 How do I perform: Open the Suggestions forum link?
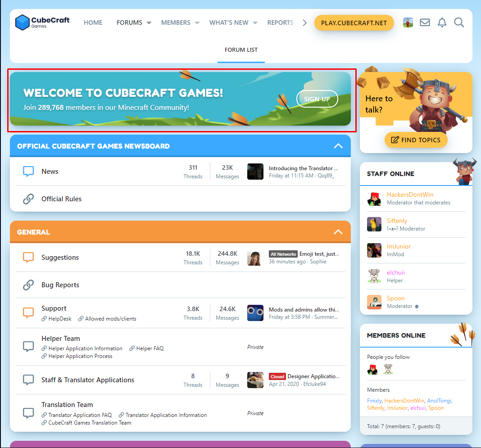pos(60,258)
